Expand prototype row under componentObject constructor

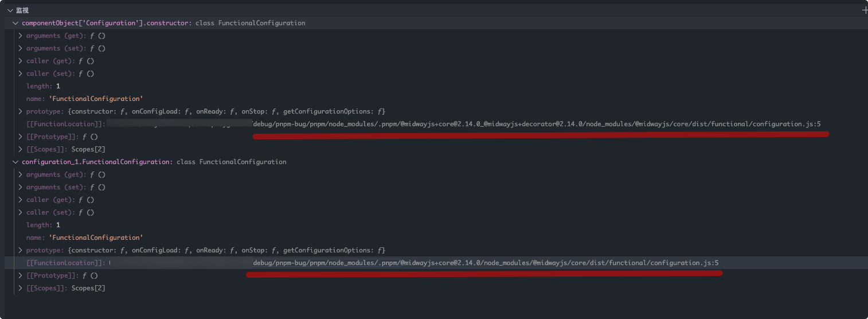(21, 111)
